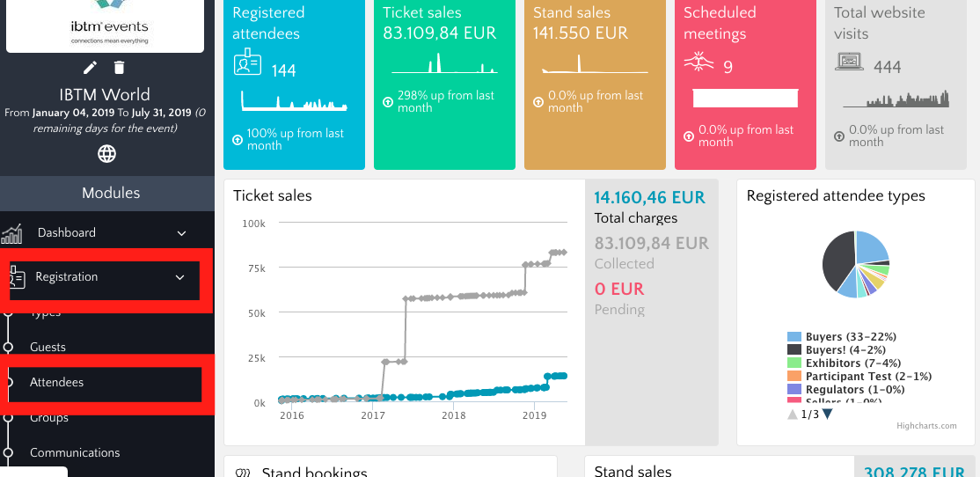Click the trash delete event icon
Image resolution: width=980 pixels, height=477 pixels.
pos(120,68)
